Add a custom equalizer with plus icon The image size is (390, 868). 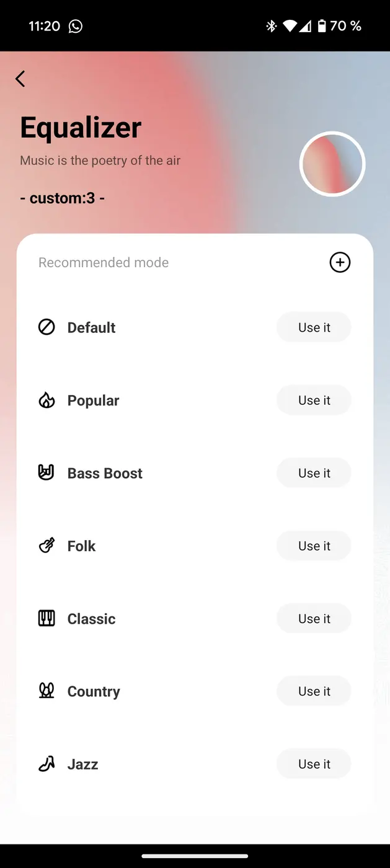[x=340, y=262]
